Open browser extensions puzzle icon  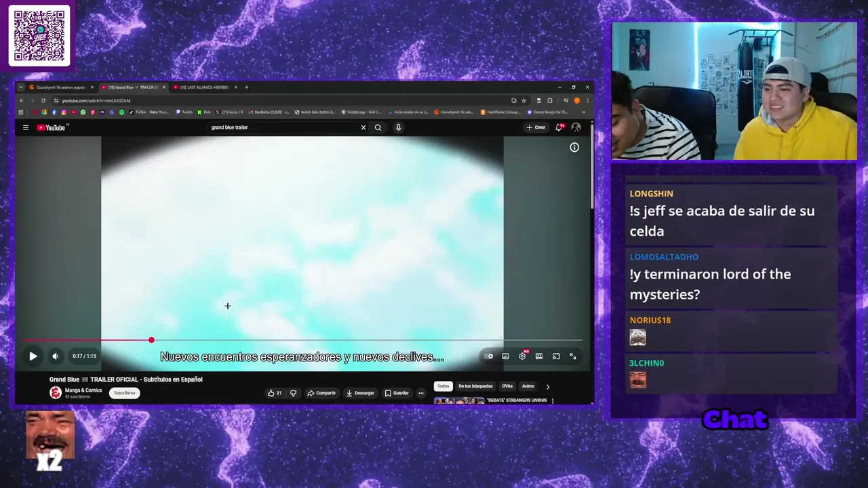549,100
